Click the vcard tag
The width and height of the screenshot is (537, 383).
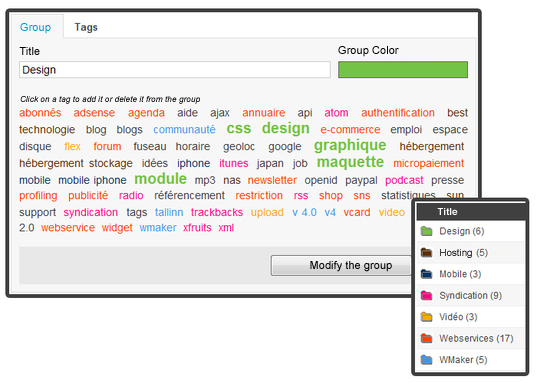point(357,212)
